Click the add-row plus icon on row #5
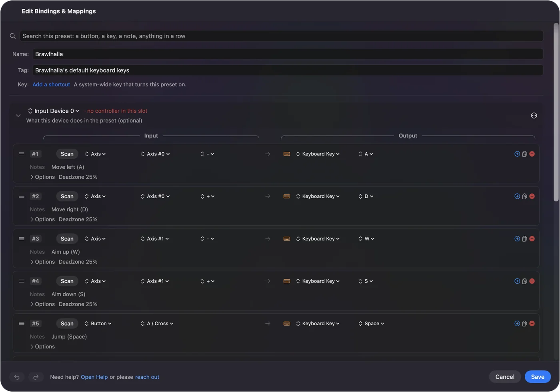The height and width of the screenshot is (392, 560). coord(517,323)
